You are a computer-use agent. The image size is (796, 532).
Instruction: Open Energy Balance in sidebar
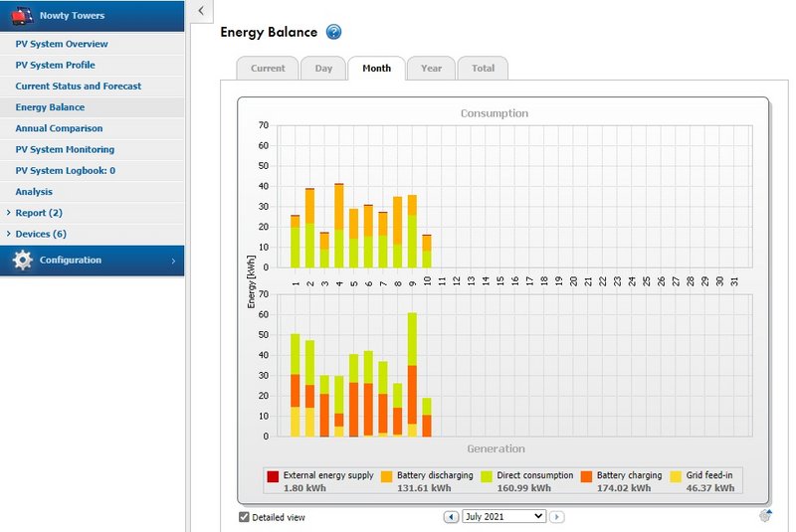[92, 107]
